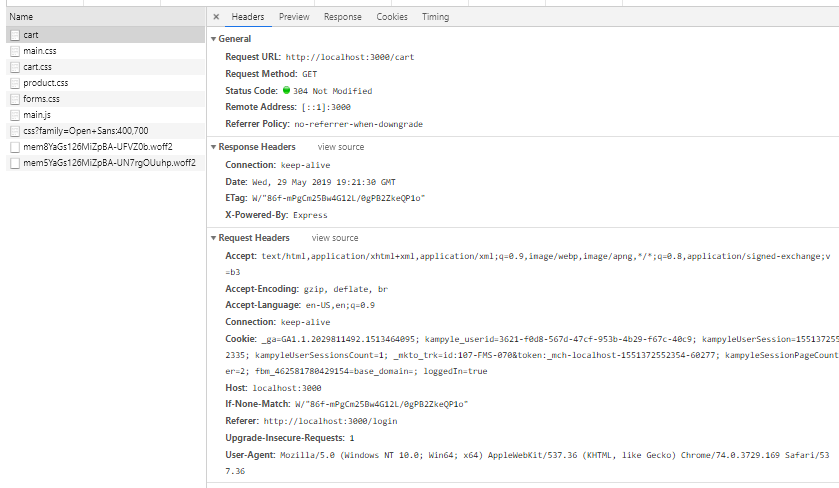Switch to the Cookies tab
Screen dimensions: 839x488
[392, 17]
